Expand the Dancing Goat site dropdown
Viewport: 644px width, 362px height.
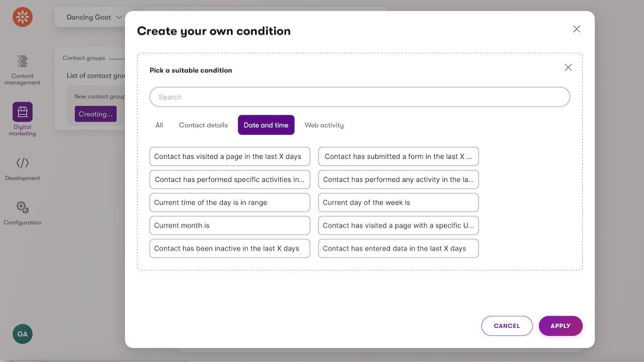(x=94, y=17)
